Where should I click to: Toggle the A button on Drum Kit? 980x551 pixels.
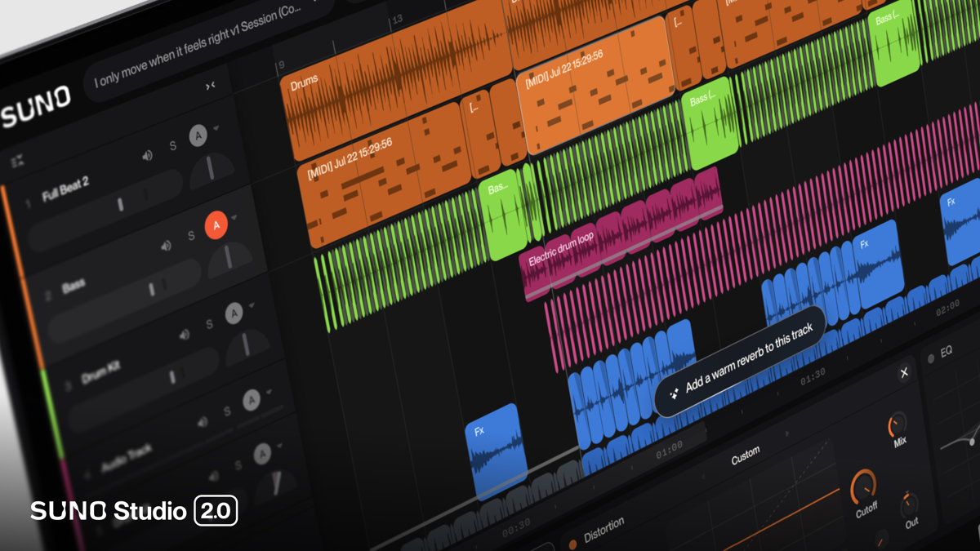[x=234, y=313]
